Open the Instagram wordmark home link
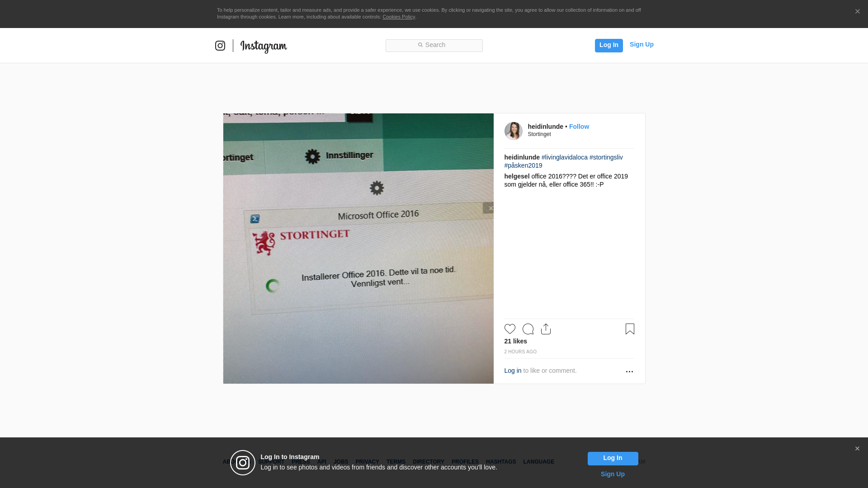This screenshot has width=868, height=488. click(264, 46)
